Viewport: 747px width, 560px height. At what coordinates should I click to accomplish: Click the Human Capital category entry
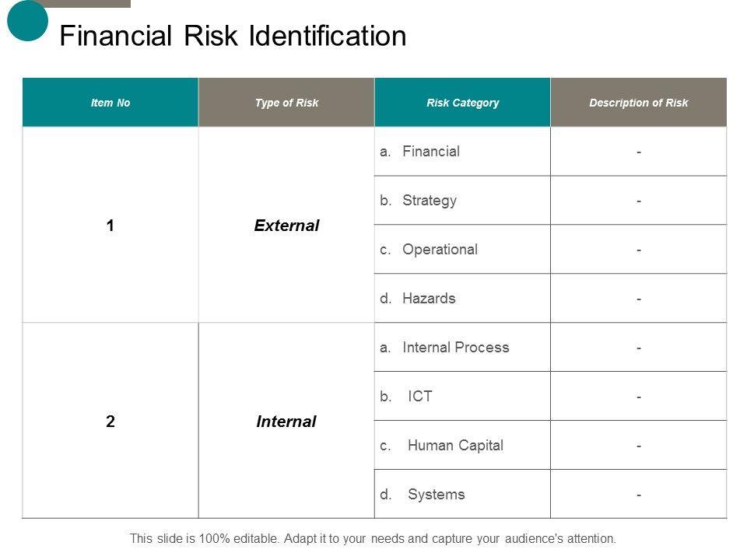[x=454, y=446]
